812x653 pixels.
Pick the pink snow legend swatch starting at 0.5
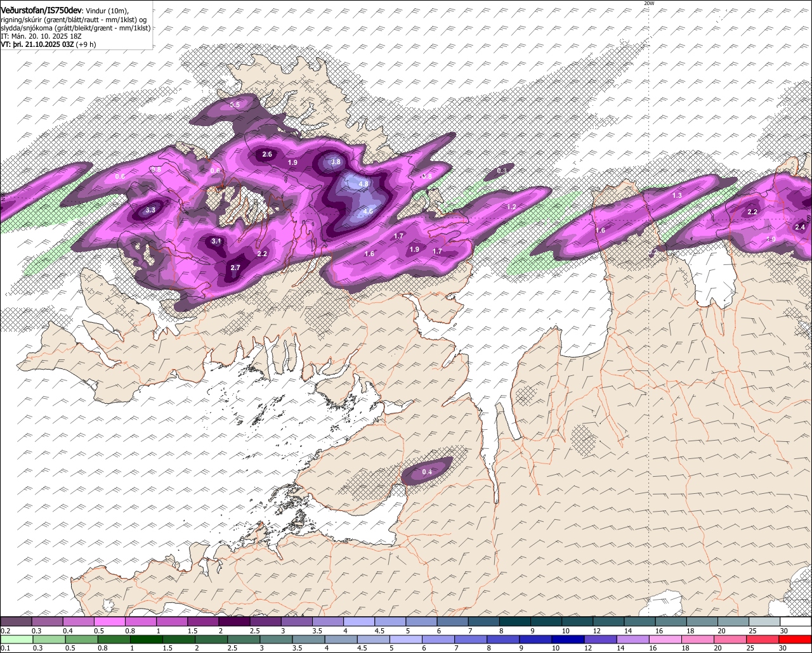pyautogui.click(x=110, y=621)
